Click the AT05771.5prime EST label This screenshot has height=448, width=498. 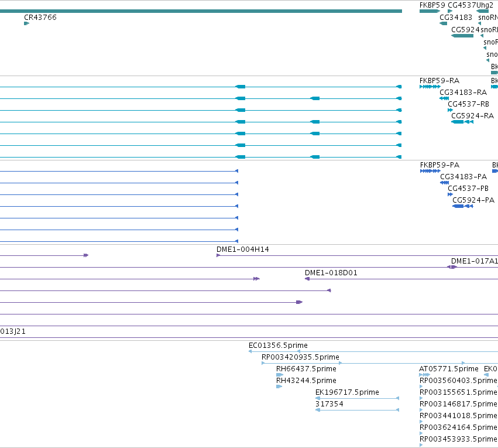pos(449,369)
